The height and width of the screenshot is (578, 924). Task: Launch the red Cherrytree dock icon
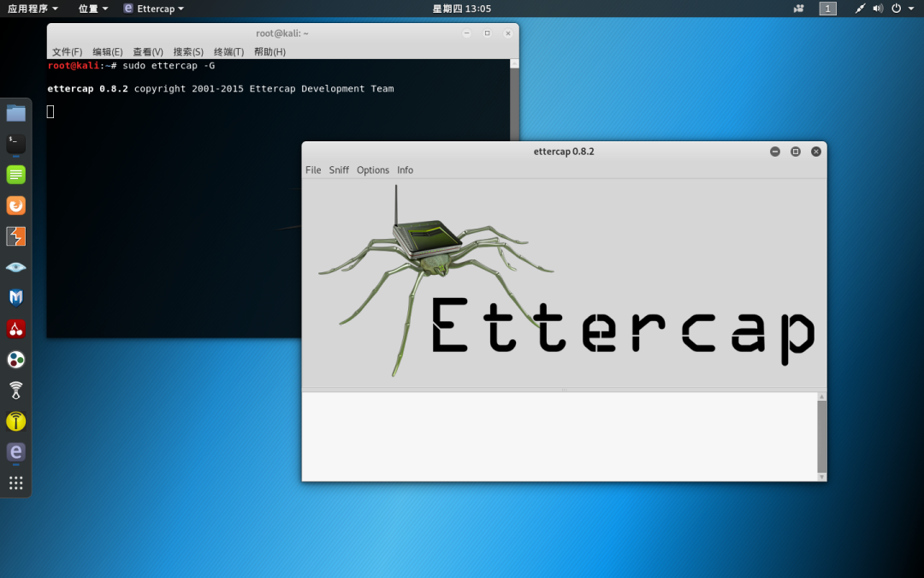point(16,329)
